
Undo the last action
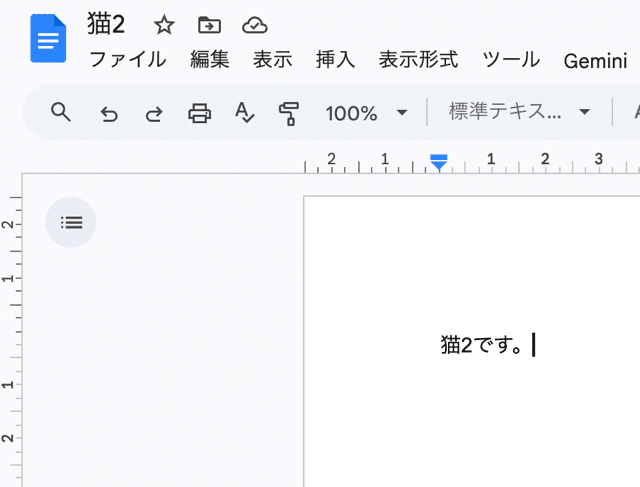[x=109, y=113]
